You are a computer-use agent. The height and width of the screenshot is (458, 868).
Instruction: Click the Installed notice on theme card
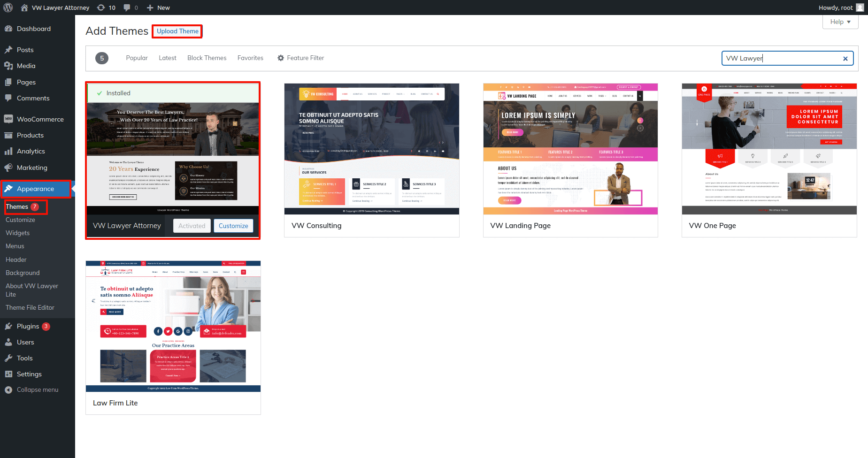(173, 93)
